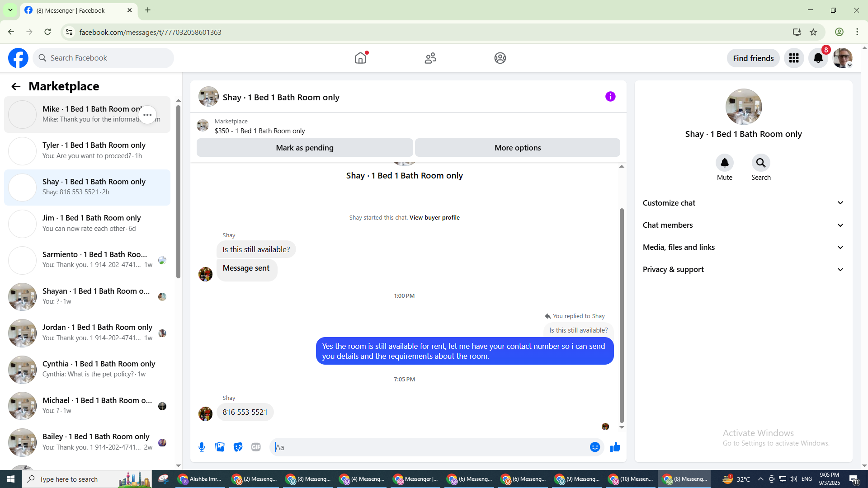
Task: Open Chrome three-dot menu
Action: coord(857,32)
